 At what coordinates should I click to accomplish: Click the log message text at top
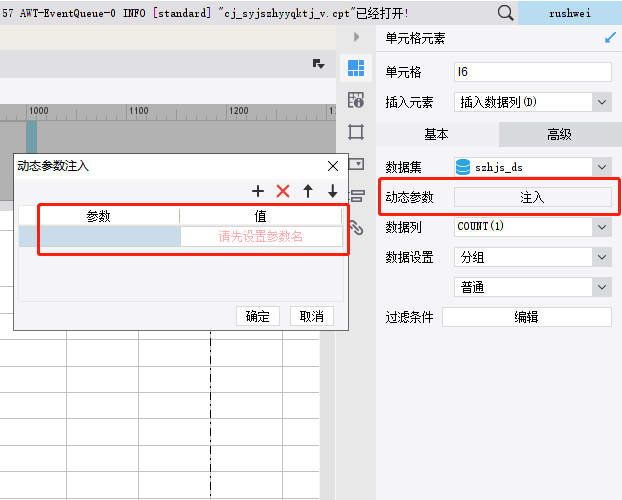(x=205, y=13)
